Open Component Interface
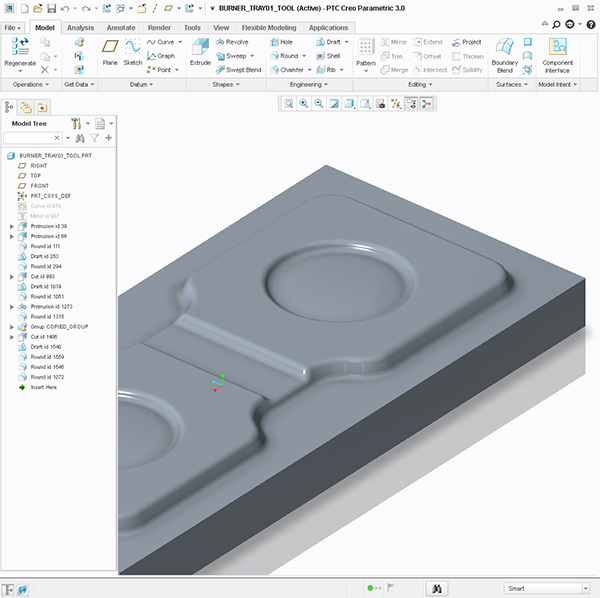The height and width of the screenshot is (598, 600). tap(557, 55)
